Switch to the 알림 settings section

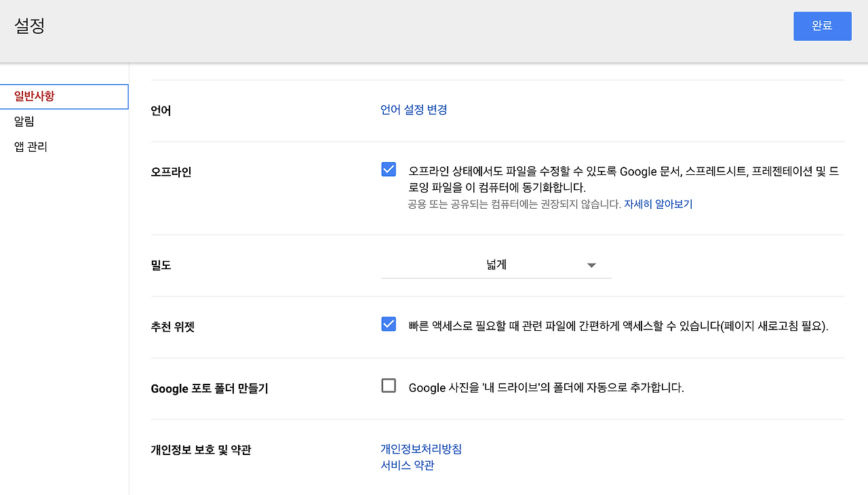coord(22,121)
